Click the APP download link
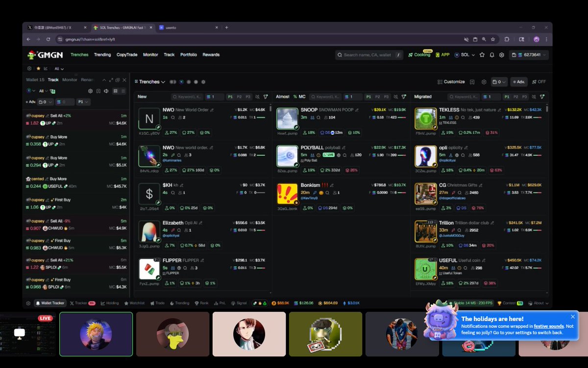588x368 pixels. point(442,55)
